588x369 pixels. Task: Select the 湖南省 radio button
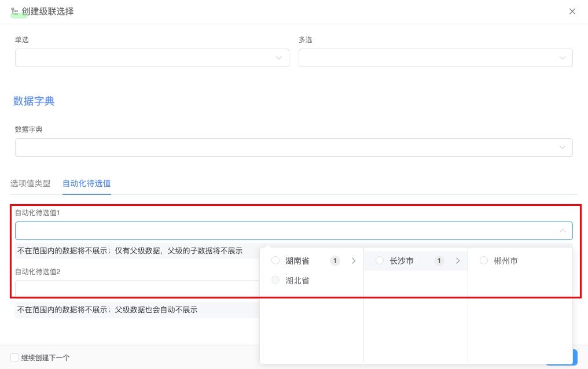(x=275, y=260)
